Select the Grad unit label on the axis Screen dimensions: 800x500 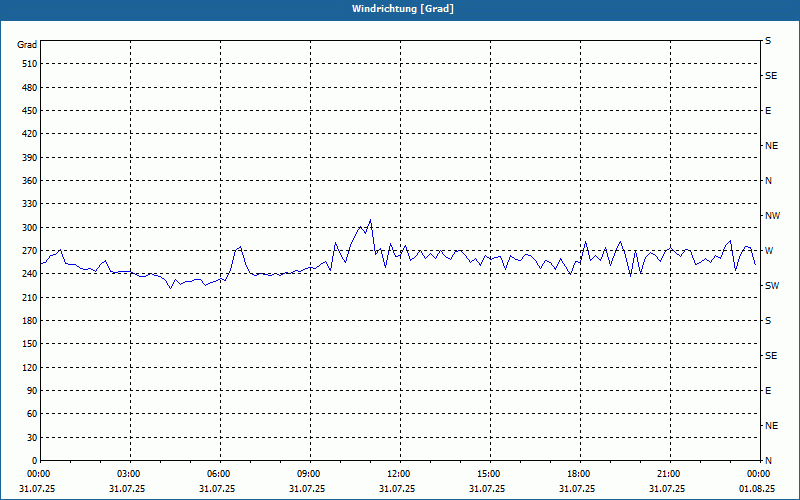tap(27, 45)
